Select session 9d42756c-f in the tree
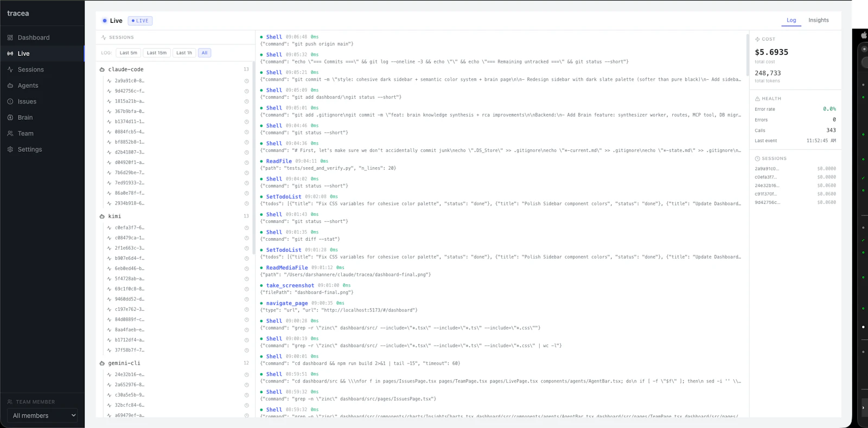868x428 pixels. [178, 91]
